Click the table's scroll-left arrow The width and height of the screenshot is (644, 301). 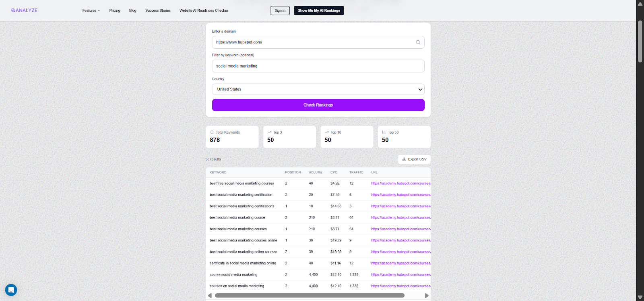coord(210,295)
